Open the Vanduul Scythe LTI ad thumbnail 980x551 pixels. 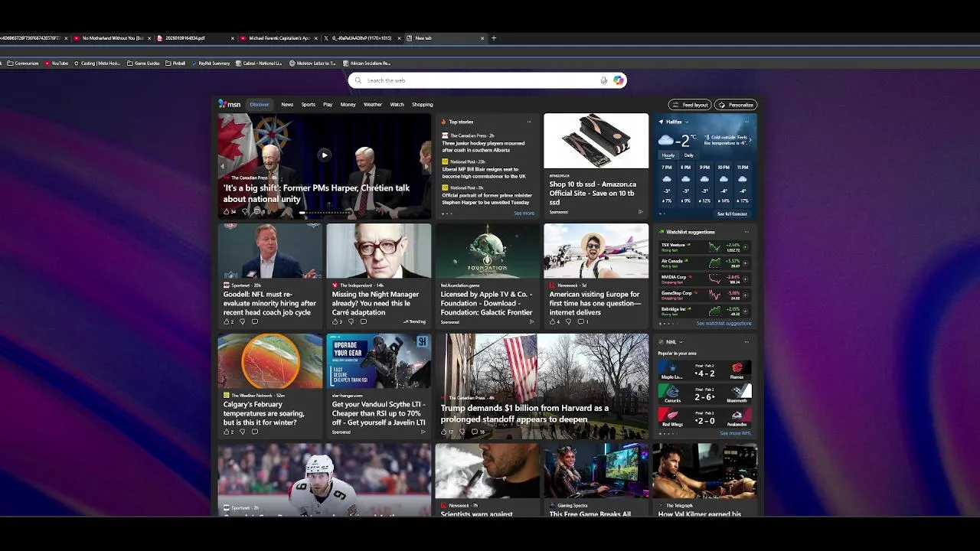[x=379, y=360]
